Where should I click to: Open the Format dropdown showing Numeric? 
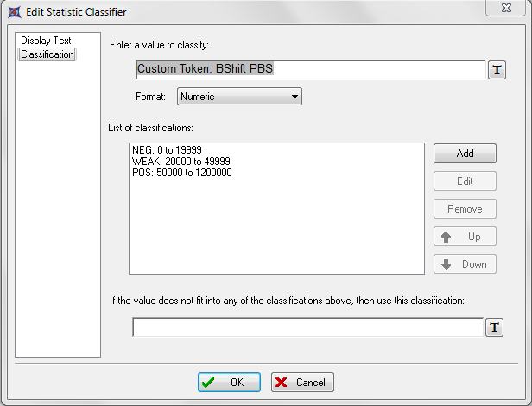coord(239,97)
